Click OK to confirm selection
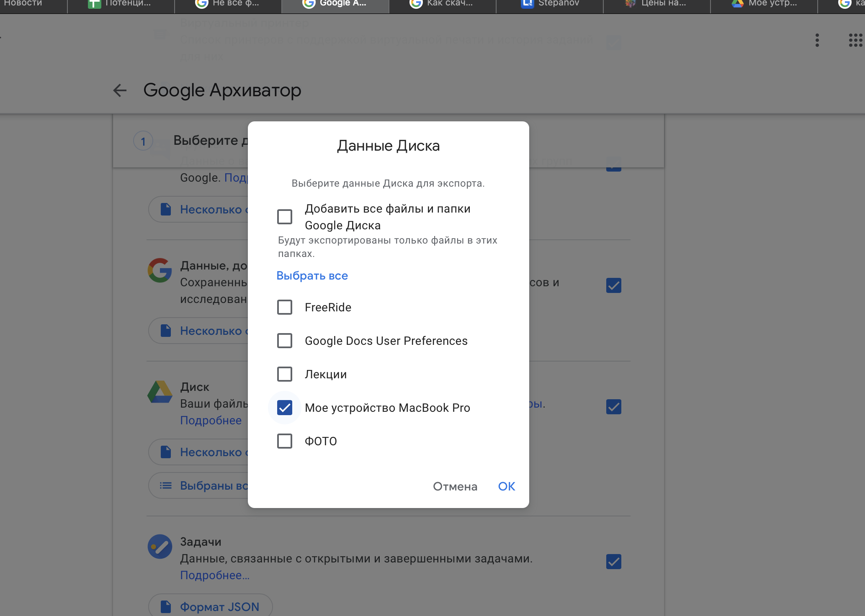The image size is (865, 616). 507,485
